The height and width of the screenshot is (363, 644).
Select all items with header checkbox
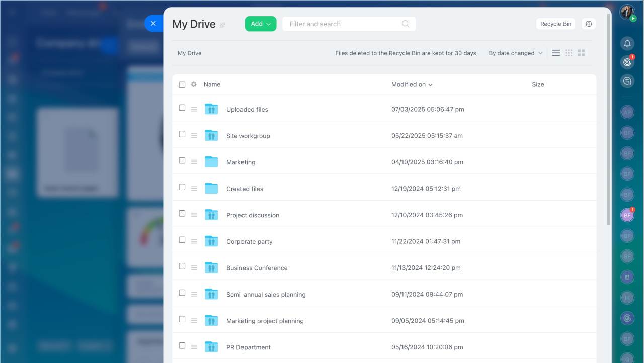click(x=182, y=84)
